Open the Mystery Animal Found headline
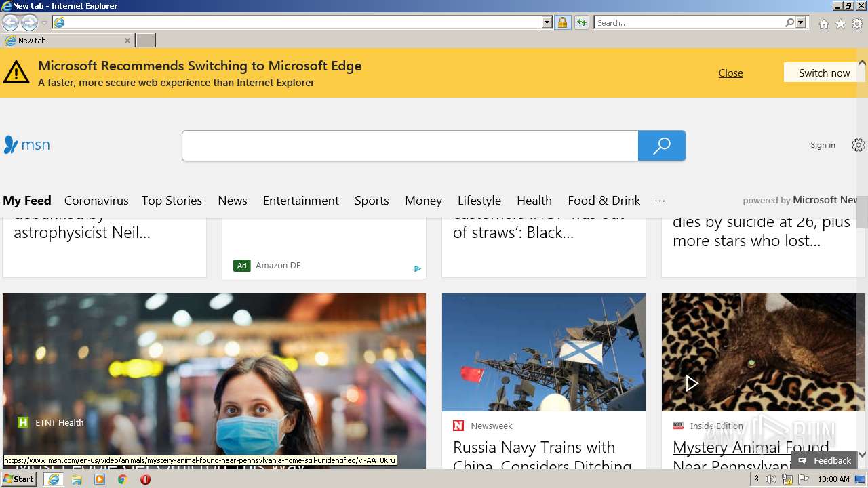868x488 pixels. click(751, 456)
